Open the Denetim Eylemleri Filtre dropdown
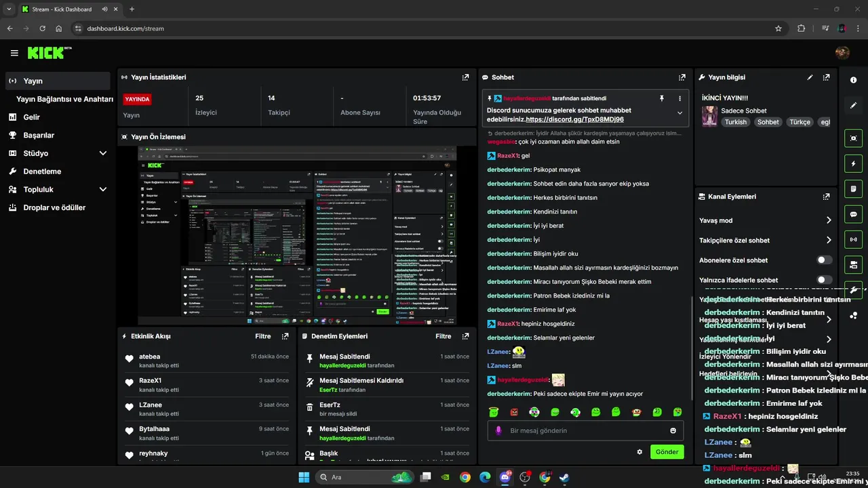This screenshot has height=488, width=868. pos(443,336)
